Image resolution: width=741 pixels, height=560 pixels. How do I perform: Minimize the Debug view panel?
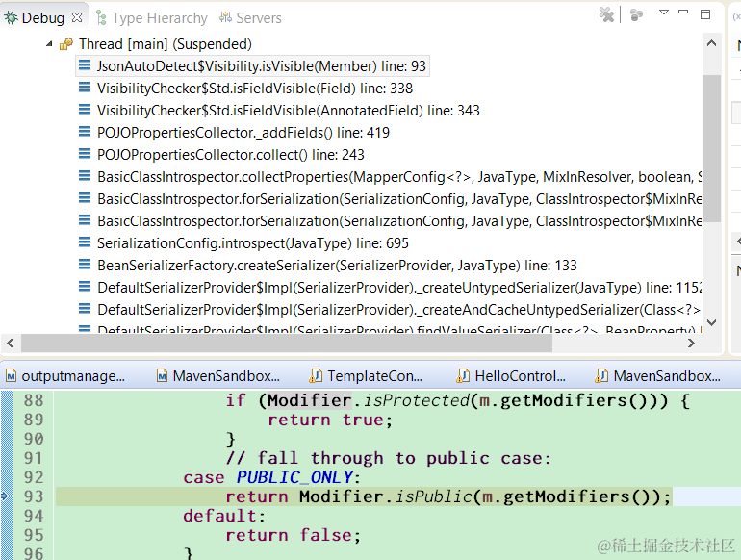pos(683,12)
